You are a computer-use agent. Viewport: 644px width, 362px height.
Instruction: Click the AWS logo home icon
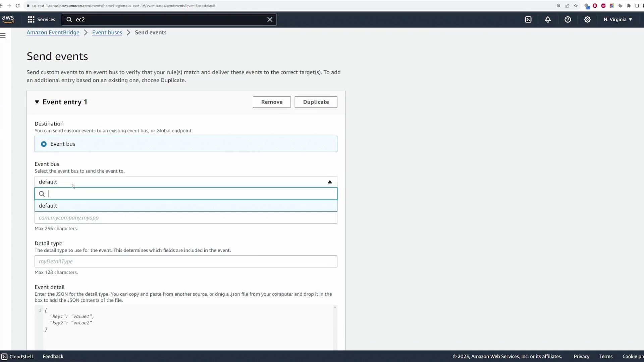(8, 19)
